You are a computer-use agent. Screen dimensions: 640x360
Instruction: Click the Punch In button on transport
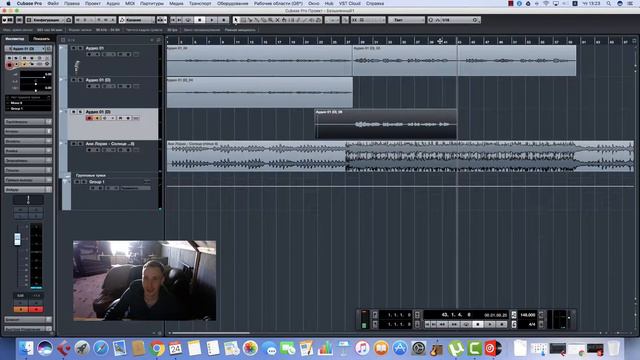417,315
